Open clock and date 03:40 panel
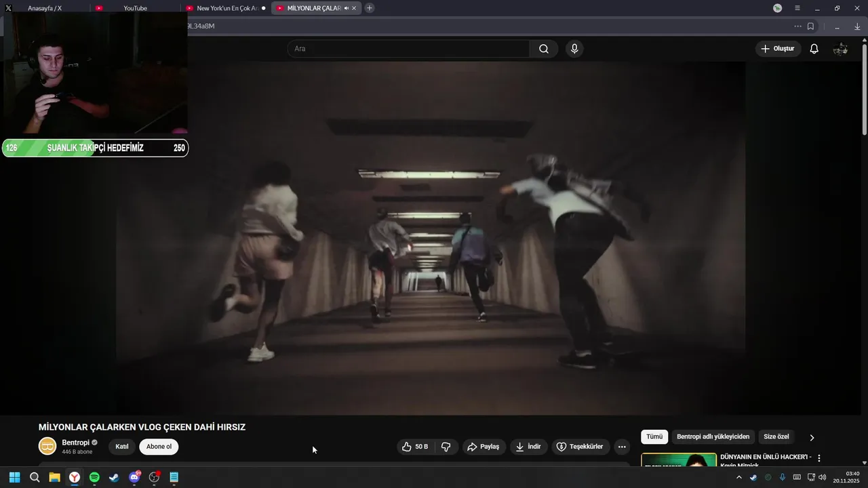The image size is (868, 488). click(846, 477)
